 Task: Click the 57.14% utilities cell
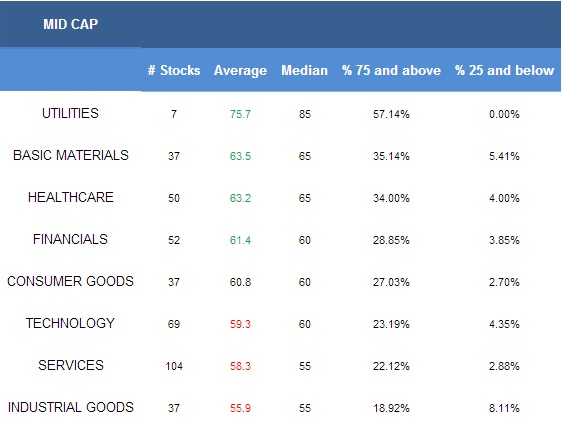pyautogui.click(x=391, y=114)
